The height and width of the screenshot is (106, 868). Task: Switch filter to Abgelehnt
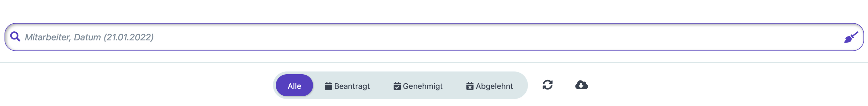click(489, 86)
